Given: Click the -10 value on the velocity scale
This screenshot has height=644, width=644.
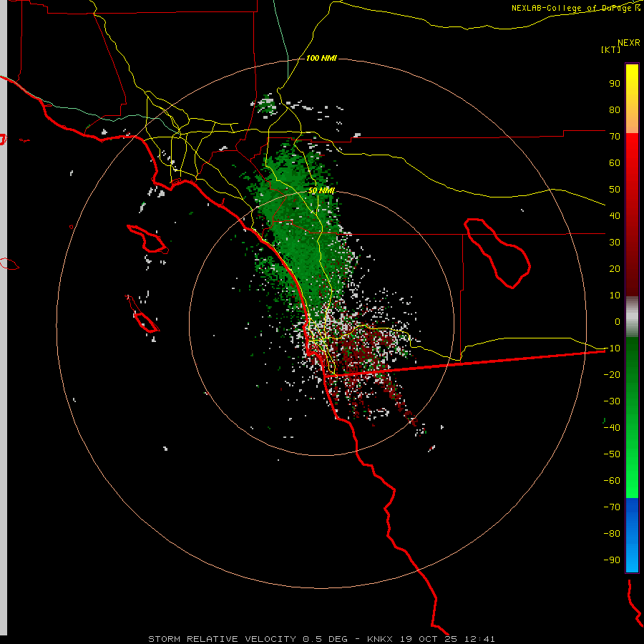Looking at the screenshot, I should [x=612, y=348].
